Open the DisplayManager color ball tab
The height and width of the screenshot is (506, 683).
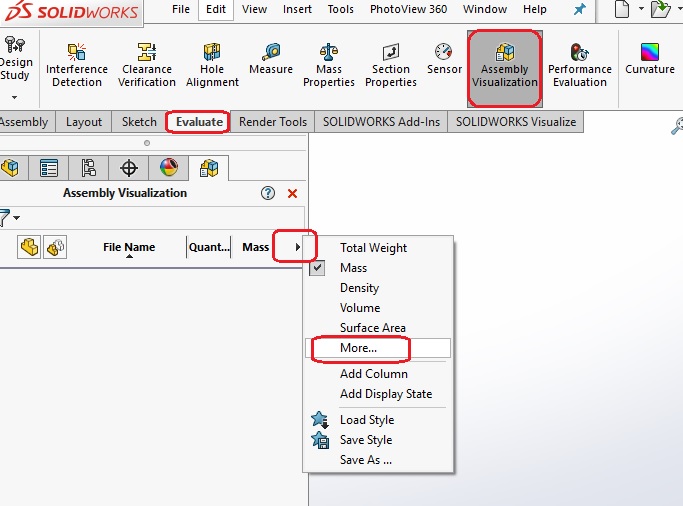168,167
